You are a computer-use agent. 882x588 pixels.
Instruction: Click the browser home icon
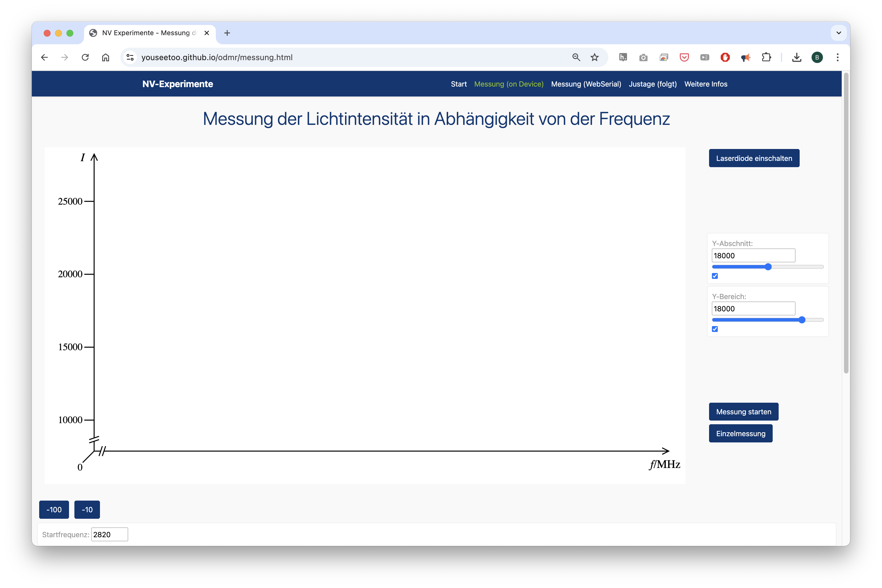[105, 57]
